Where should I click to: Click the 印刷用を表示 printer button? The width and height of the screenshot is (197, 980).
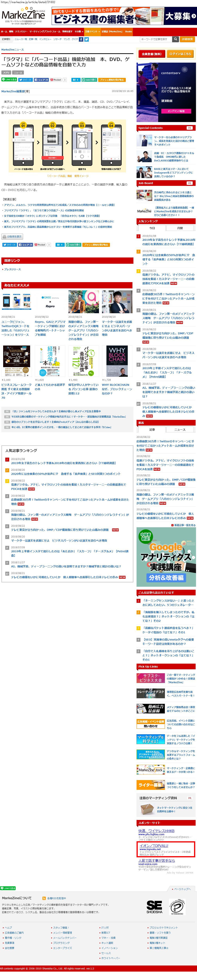tap(12, 236)
